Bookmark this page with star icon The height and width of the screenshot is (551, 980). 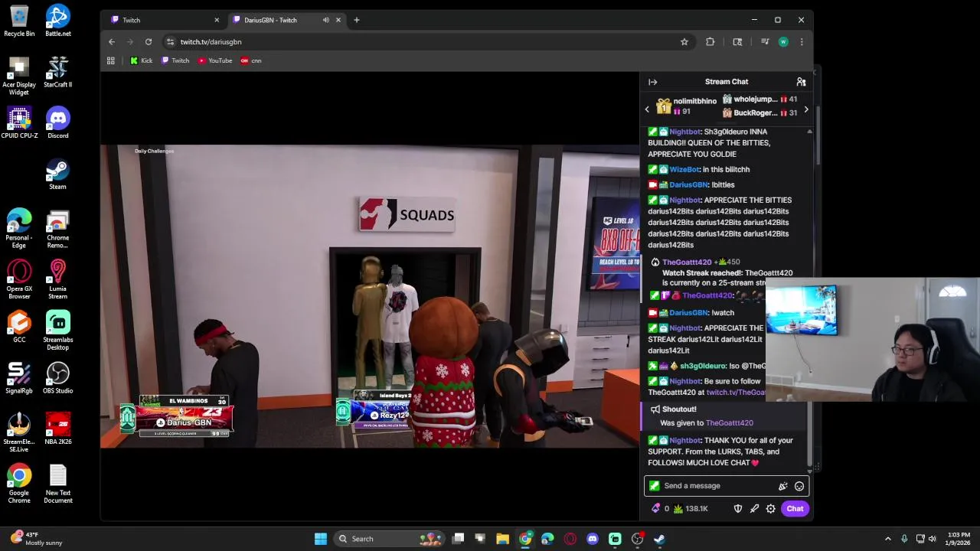click(684, 42)
